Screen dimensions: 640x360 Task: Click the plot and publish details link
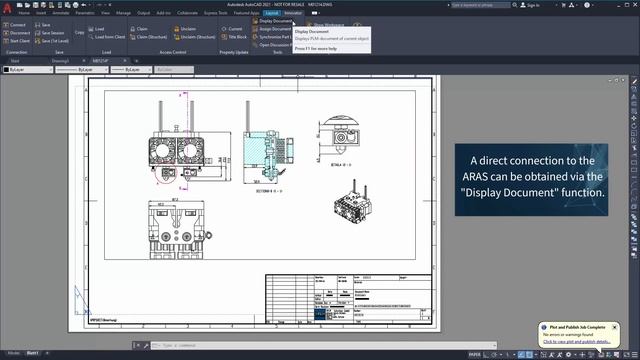576,342
